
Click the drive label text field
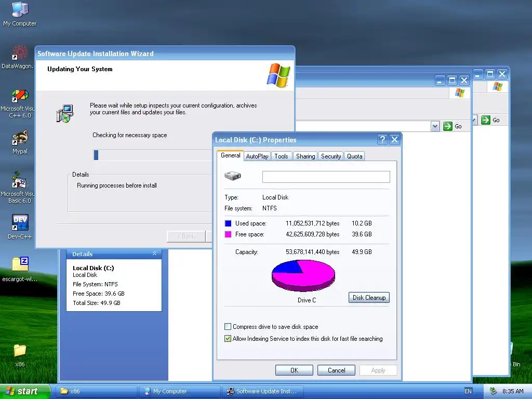(x=326, y=177)
